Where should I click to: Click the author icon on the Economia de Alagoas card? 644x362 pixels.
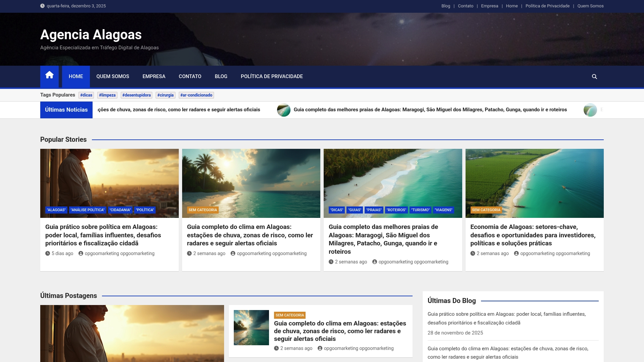[516, 253]
